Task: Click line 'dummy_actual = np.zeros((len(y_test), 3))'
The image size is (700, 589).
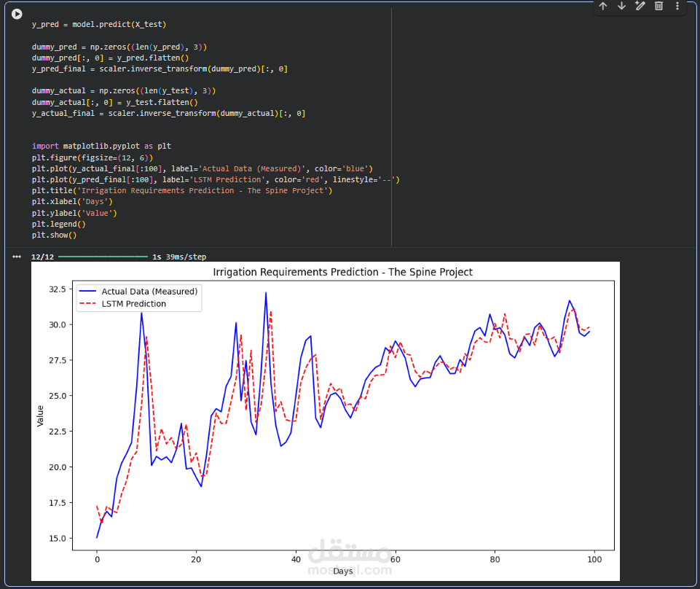Action: pyautogui.click(x=124, y=90)
